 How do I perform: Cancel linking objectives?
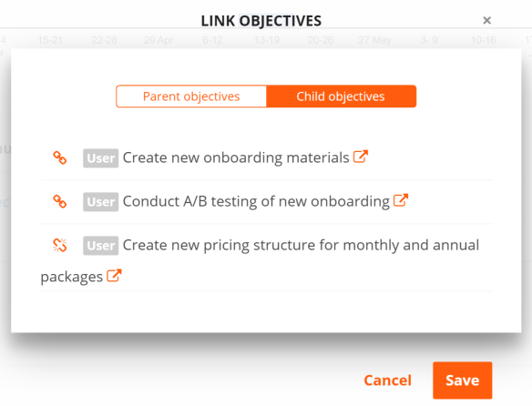pyautogui.click(x=387, y=381)
